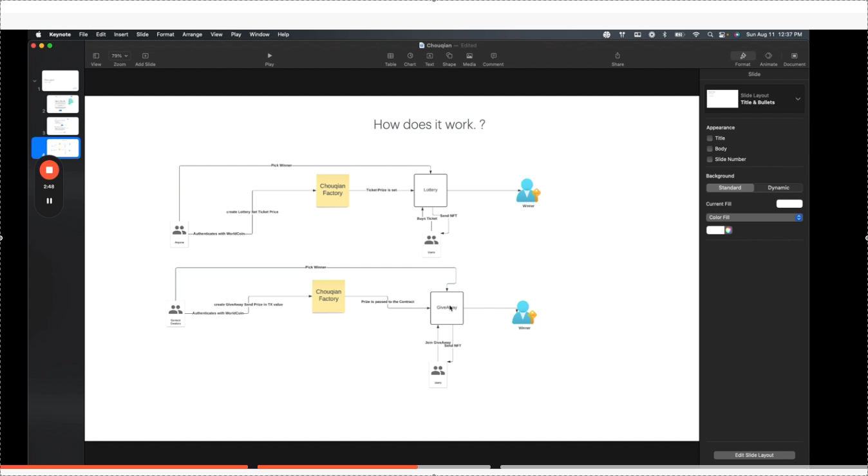Start the slideshow with Play button
Image resolution: width=868 pixels, height=476 pixels.
[269, 59]
